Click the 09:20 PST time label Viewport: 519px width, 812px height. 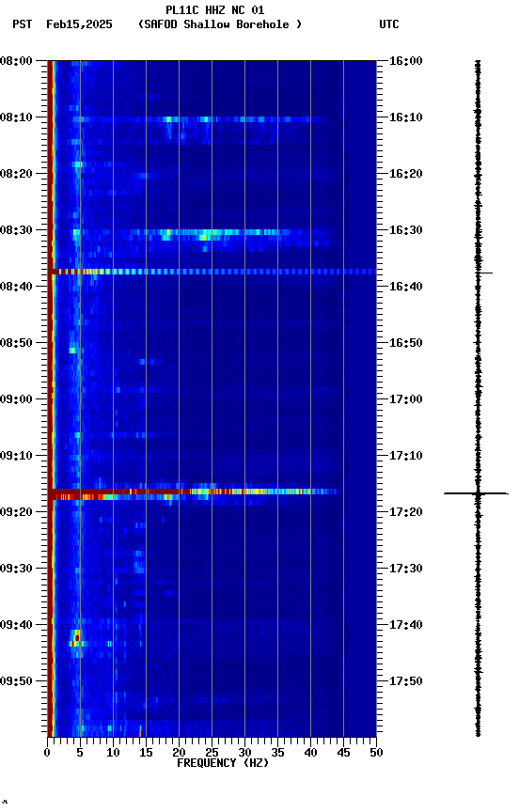(16, 512)
